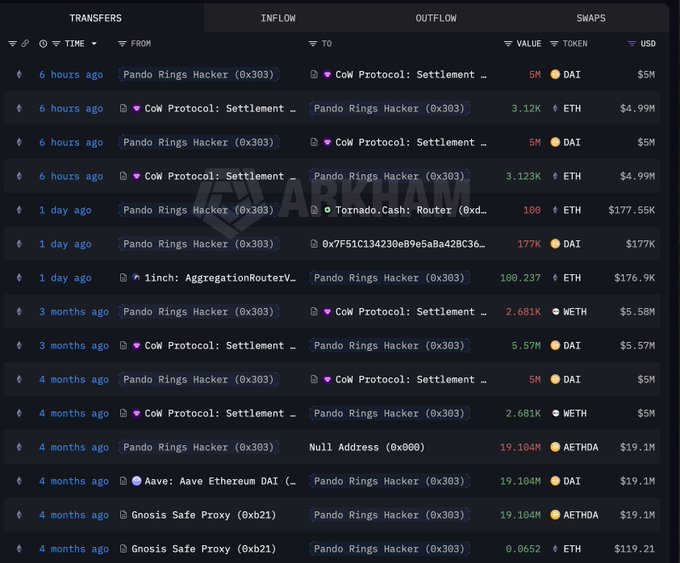Click CoW Protocol sender in 3.12K ETH row
The image size is (680, 563).
point(220,108)
